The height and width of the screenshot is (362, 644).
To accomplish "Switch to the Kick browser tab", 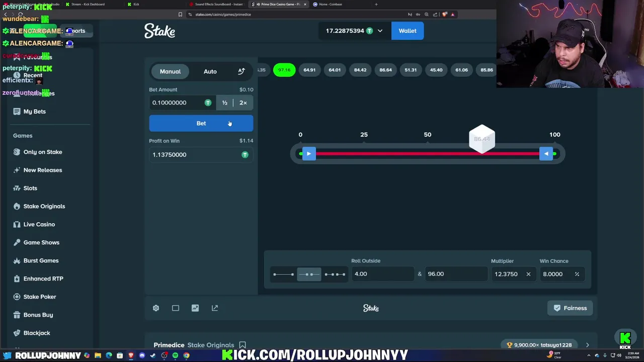I will pyautogui.click(x=136, y=4).
